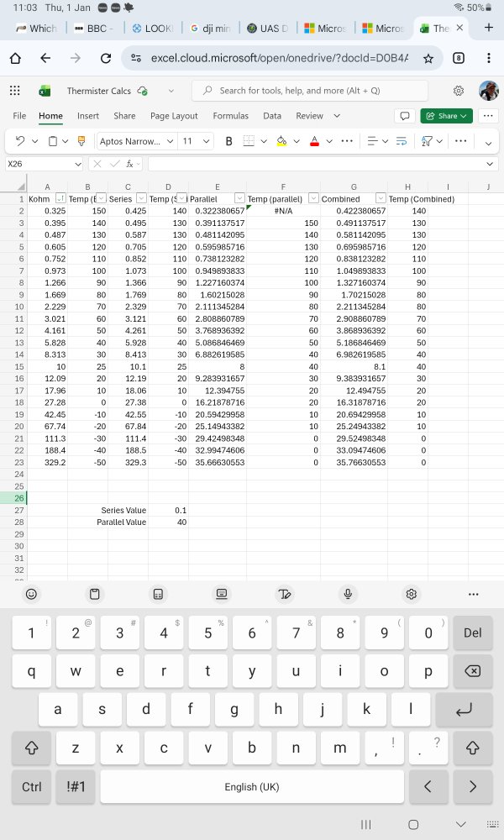This screenshot has height=840, width=504.
Task: Tap the English (UK) space bar
Action: pyautogui.click(x=252, y=786)
